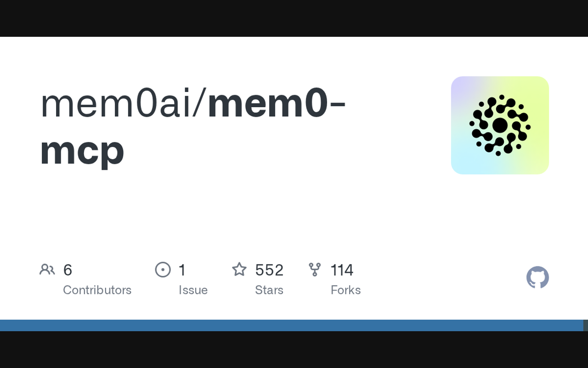Click the GitHub Octocat logo
588x368 pixels.
(537, 277)
